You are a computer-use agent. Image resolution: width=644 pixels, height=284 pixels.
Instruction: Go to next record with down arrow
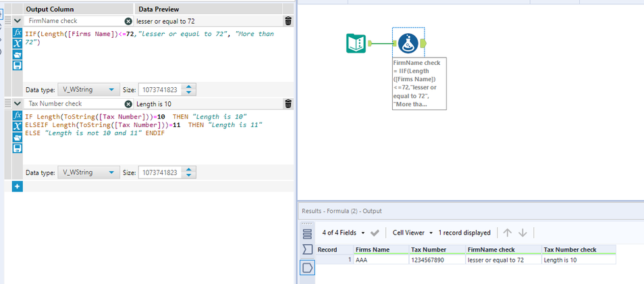point(522,233)
